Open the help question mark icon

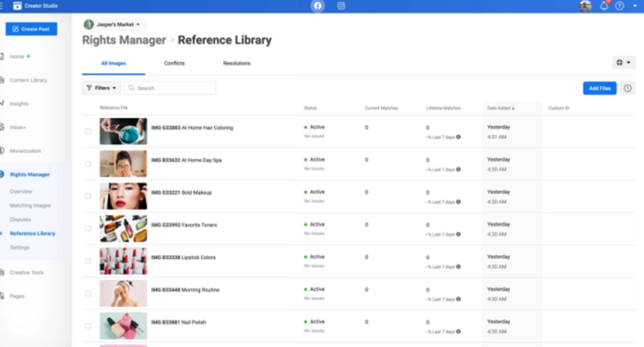[x=619, y=6]
